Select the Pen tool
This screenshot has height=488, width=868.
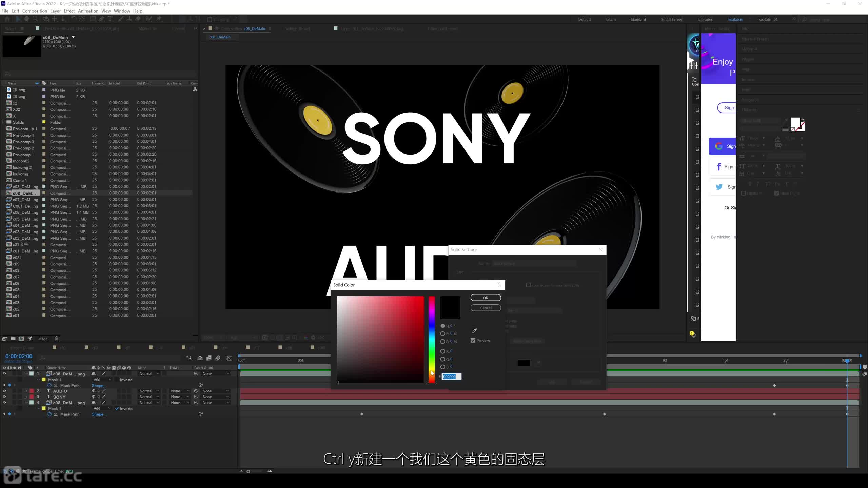coord(101,19)
